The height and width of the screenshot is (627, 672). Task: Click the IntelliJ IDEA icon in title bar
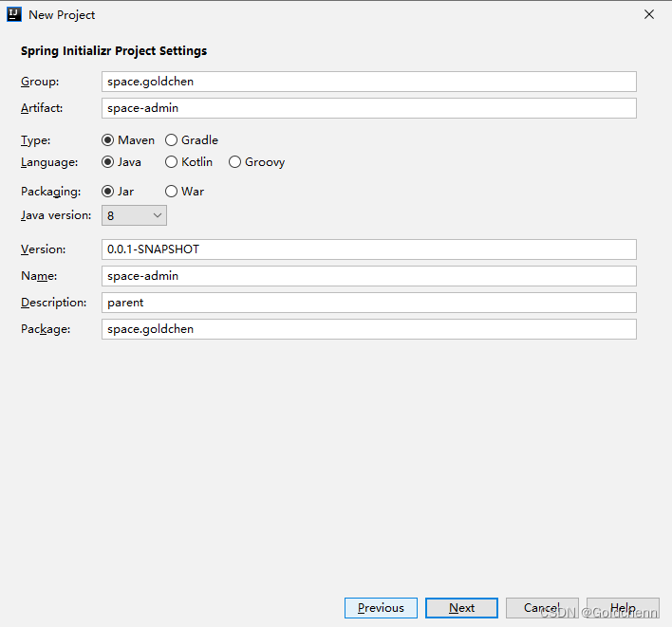pos(13,14)
